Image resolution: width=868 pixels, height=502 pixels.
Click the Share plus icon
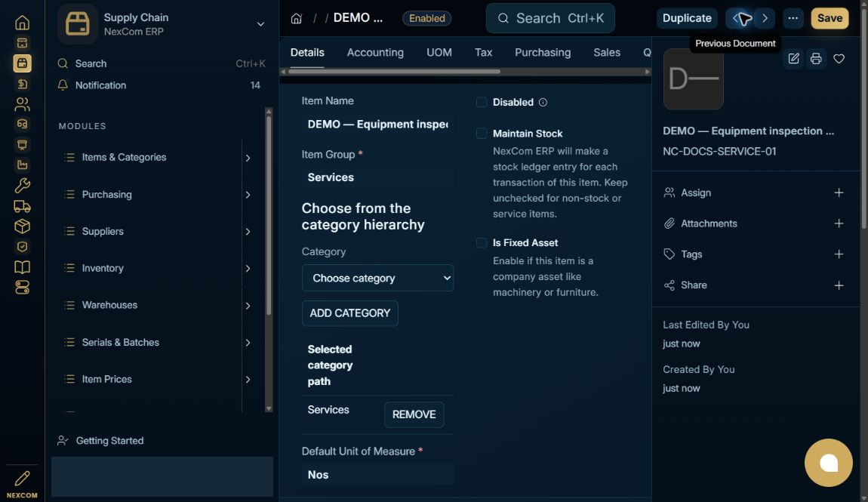[839, 285]
